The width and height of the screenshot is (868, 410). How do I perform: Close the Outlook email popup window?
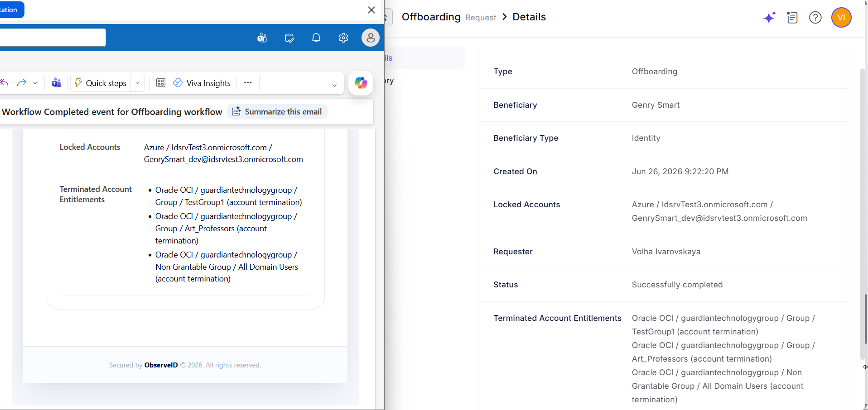[x=371, y=10]
